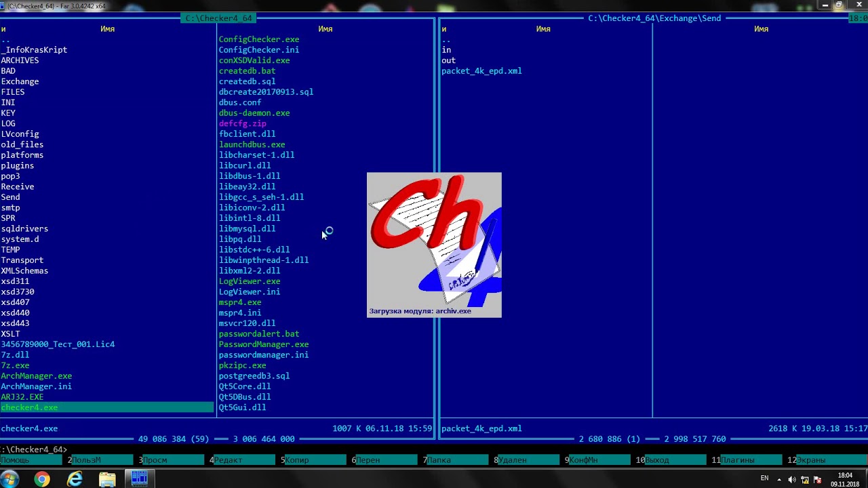This screenshot has height=488, width=868.
Task: Click the ПользМ key in the key bar
Action: pyautogui.click(x=102, y=460)
